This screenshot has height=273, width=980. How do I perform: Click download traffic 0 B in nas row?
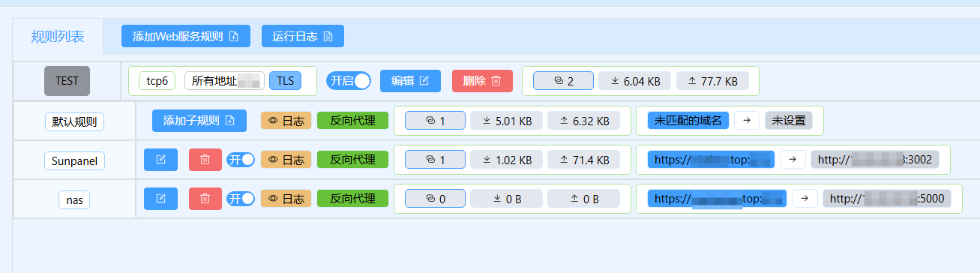tap(506, 199)
